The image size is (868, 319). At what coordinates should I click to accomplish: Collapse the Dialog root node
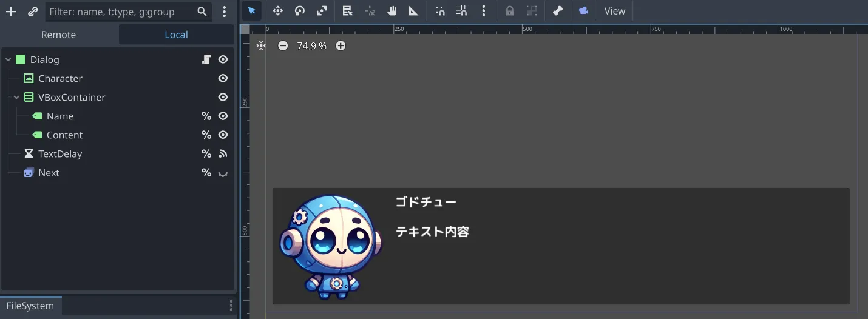[x=8, y=60]
